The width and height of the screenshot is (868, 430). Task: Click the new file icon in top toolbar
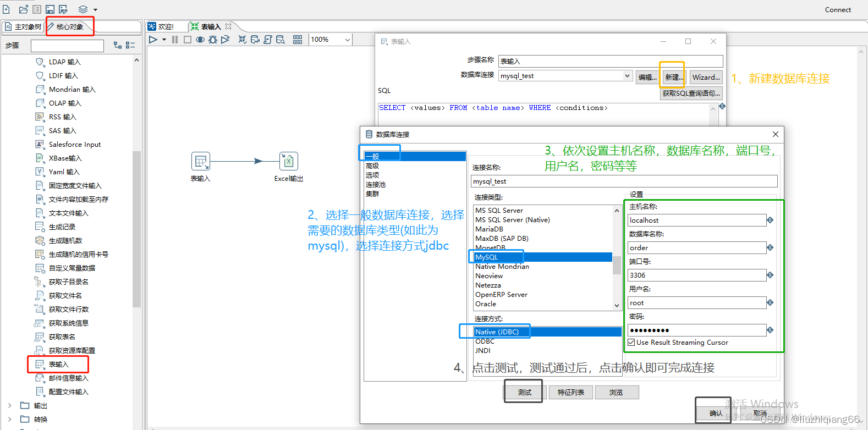click(x=6, y=9)
